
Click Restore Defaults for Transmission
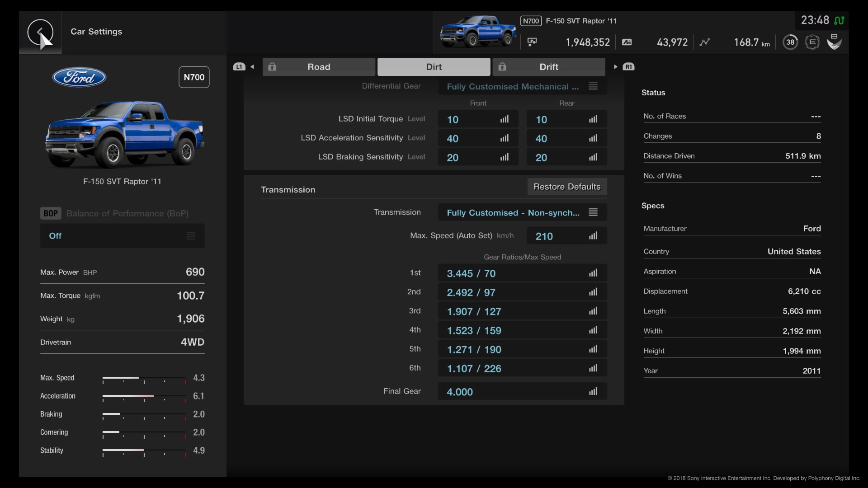click(x=567, y=187)
